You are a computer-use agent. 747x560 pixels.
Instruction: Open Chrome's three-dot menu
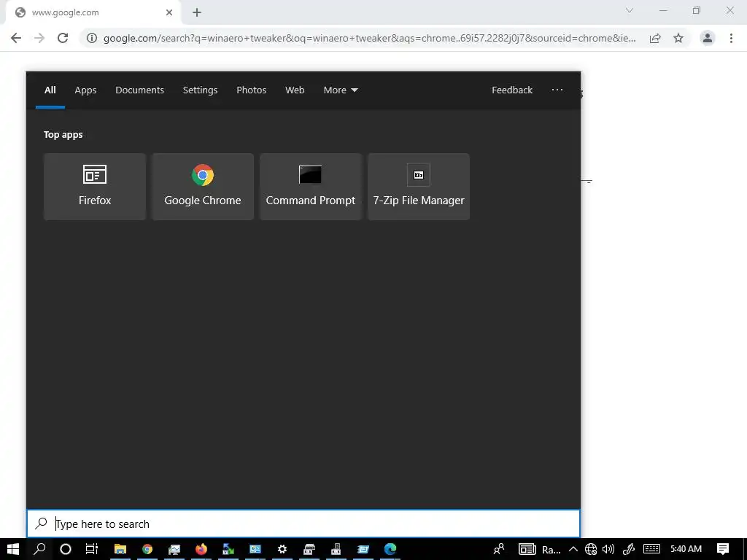click(731, 38)
